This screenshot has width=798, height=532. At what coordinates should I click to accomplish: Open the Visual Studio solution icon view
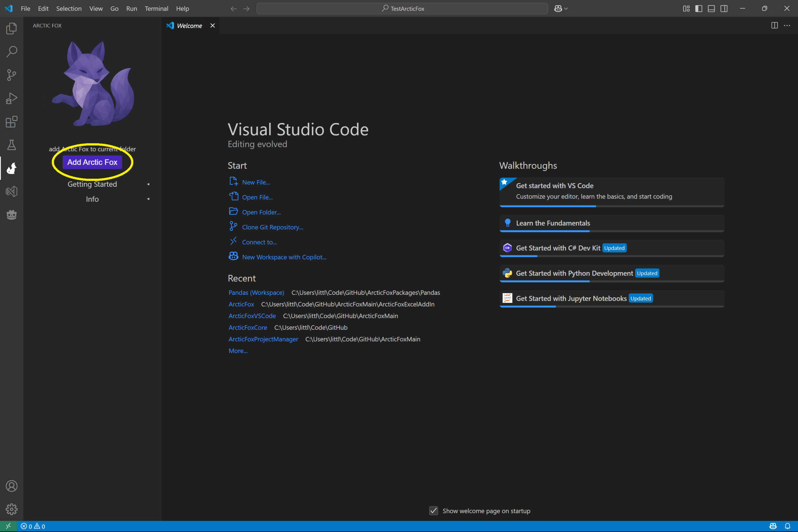point(12,191)
